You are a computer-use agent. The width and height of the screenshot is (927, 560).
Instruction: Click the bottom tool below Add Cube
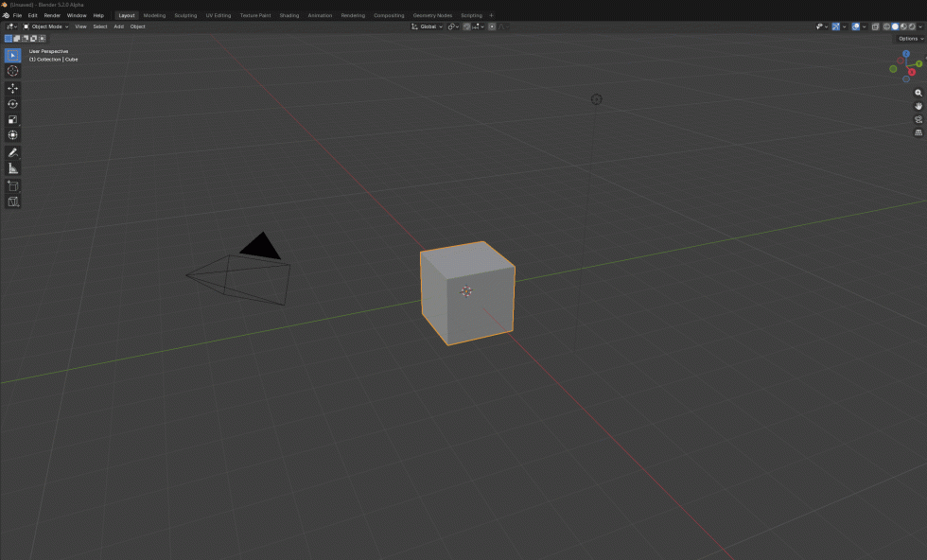click(12, 201)
